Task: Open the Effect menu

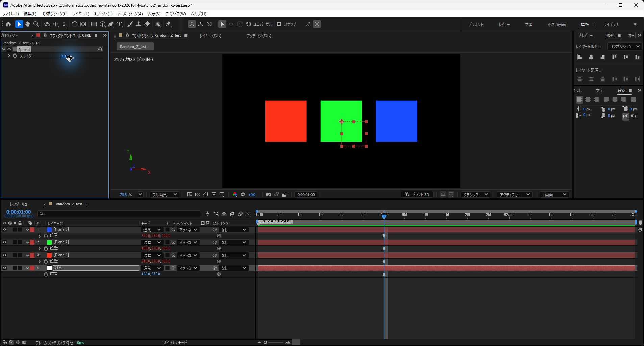Action: tap(103, 14)
